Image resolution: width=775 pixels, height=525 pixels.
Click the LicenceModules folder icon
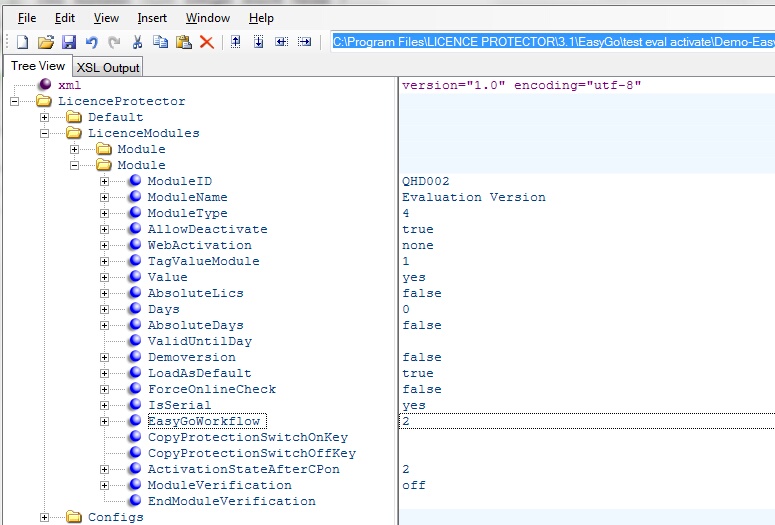pos(74,133)
